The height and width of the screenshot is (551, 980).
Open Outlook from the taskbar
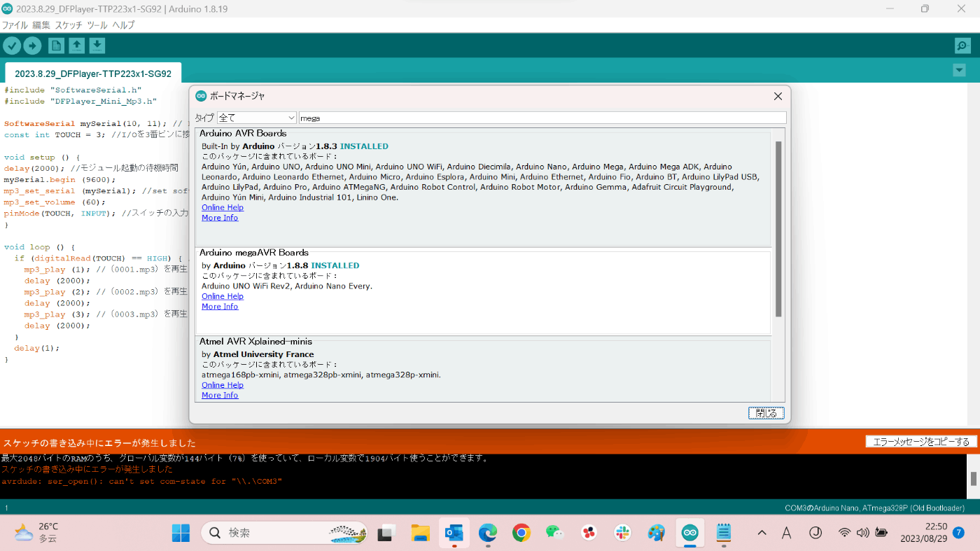[454, 533]
